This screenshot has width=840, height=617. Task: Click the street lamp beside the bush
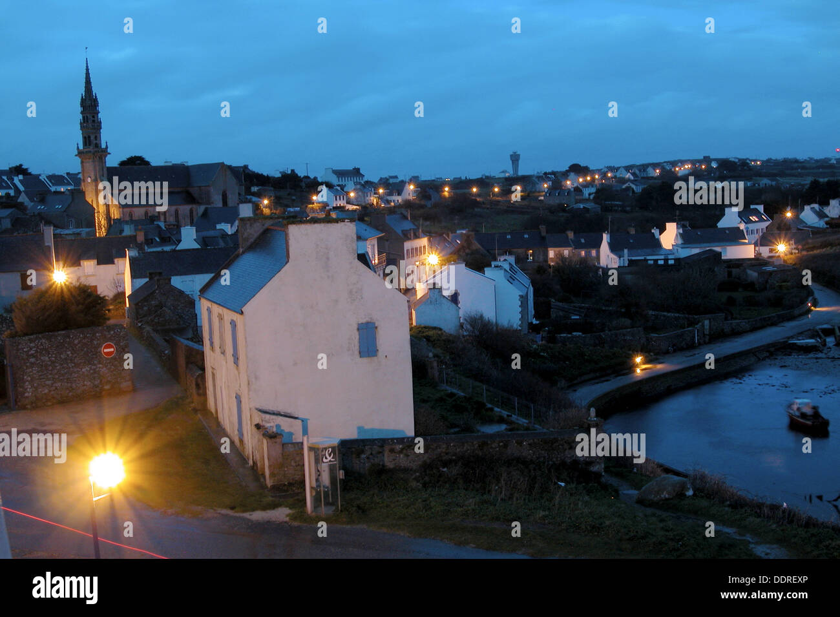pos(59,277)
